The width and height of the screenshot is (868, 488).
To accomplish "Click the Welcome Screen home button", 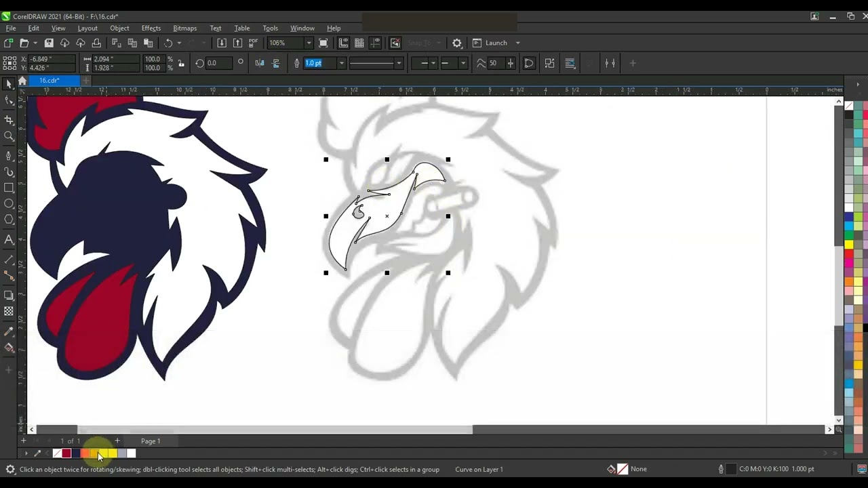I will tap(22, 81).
